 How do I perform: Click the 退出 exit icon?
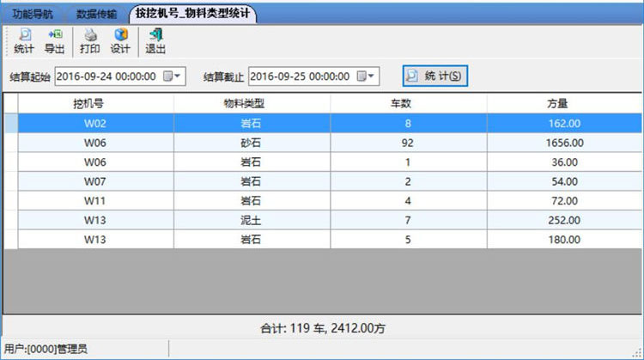point(155,40)
